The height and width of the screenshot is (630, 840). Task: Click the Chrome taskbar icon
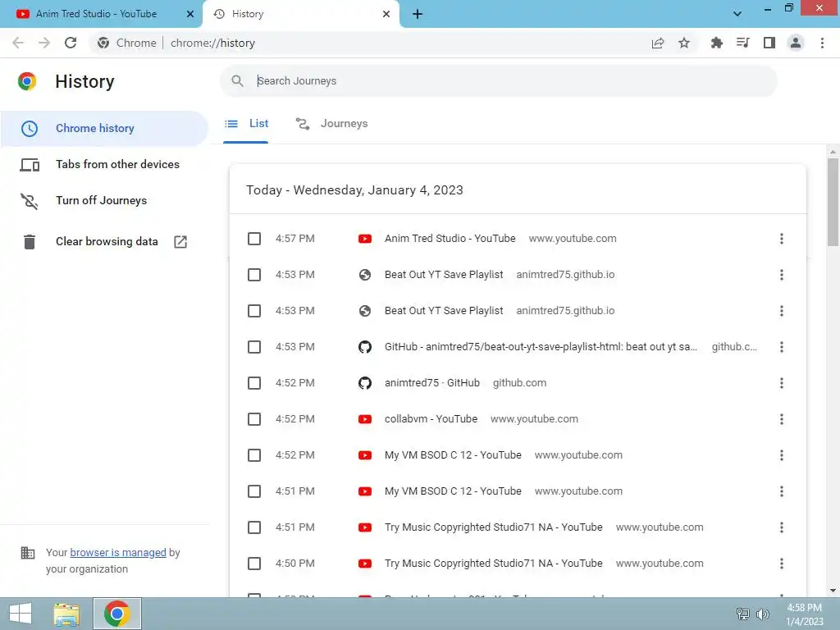(x=117, y=614)
